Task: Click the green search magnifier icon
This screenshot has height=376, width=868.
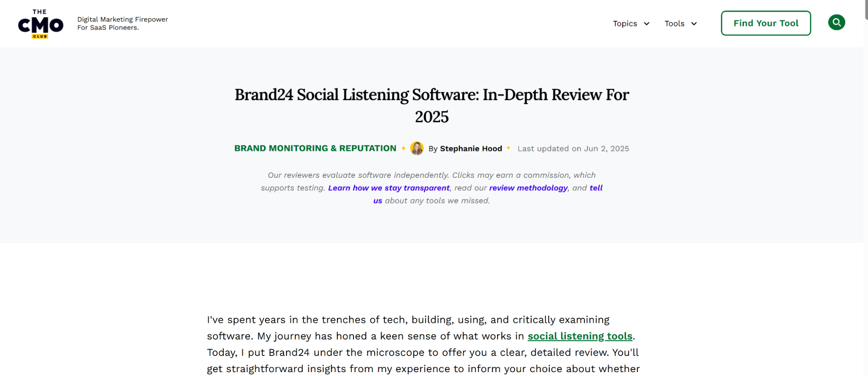Action: (836, 22)
